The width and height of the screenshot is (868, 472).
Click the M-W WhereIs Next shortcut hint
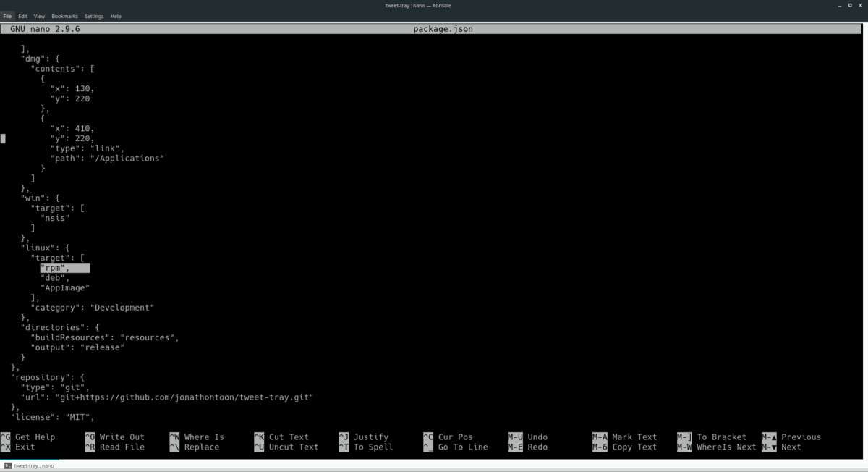(717, 447)
